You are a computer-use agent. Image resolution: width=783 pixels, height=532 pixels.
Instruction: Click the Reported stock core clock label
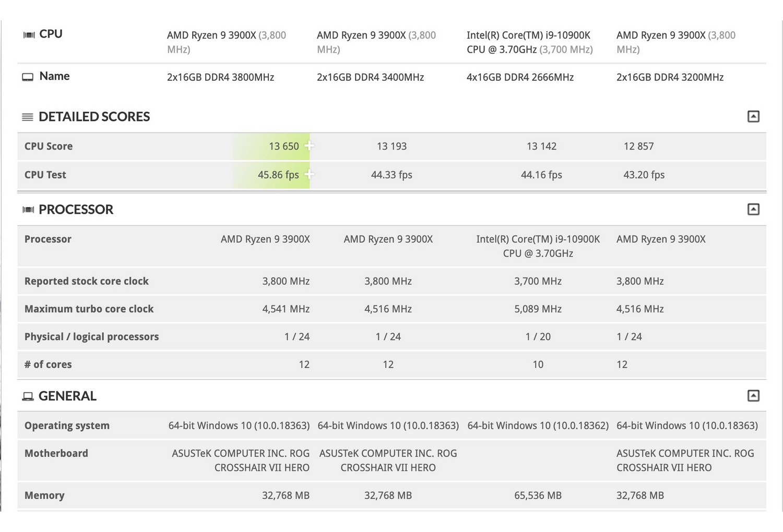pyautogui.click(x=87, y=281)
